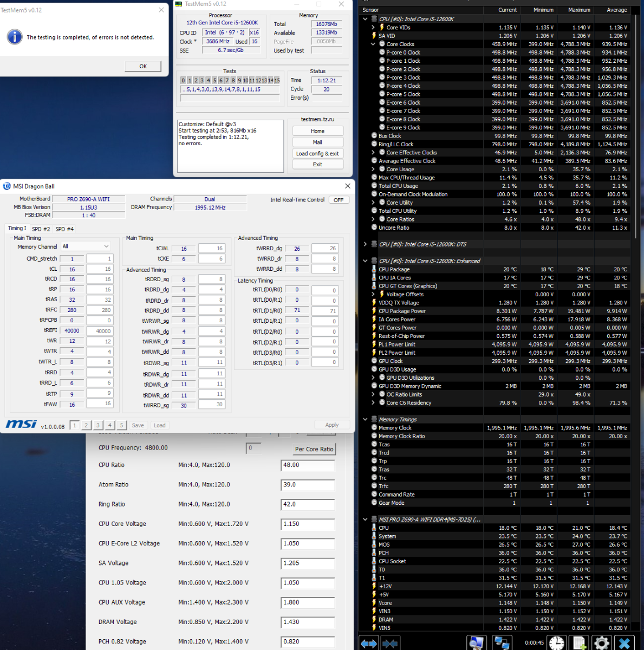Image resolution: width=644 pixels, height=650 pixels.
Task: Collapse the CPU [#0] i5-12600K sensor group
Action: pos(366,19)
